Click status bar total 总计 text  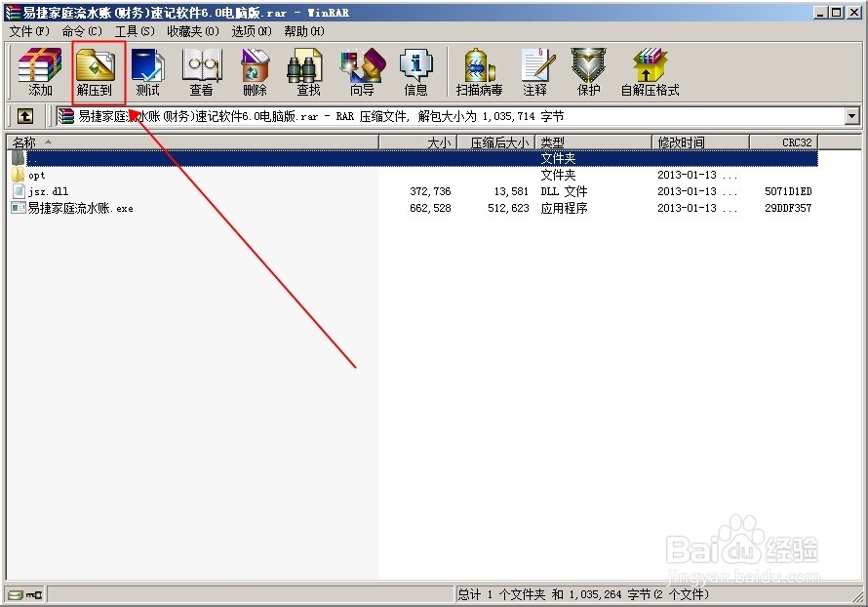583,594
